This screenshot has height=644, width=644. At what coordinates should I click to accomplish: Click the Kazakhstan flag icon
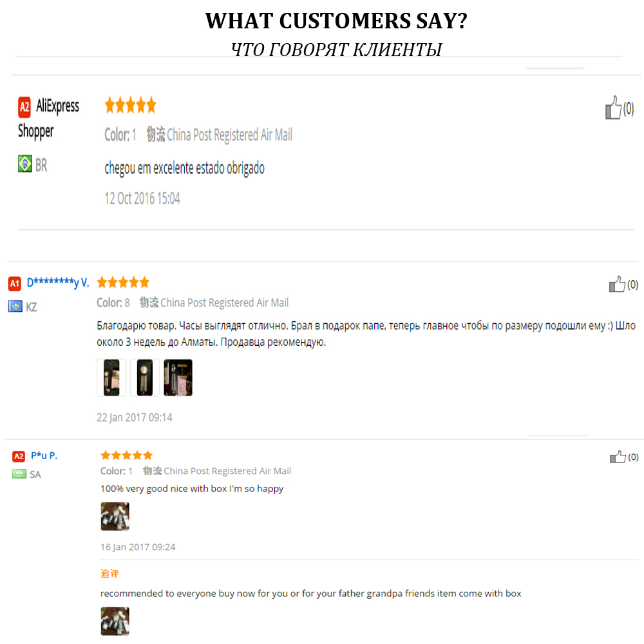tap(15, 307)
